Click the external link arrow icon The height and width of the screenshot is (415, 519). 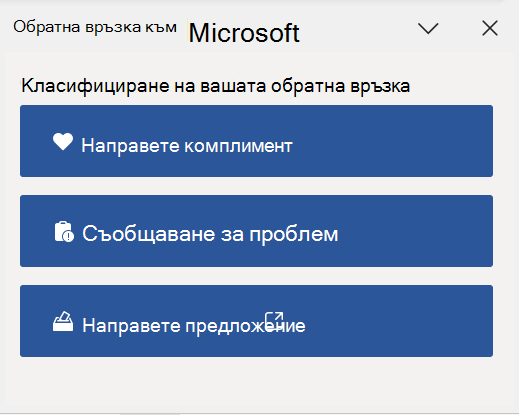(x=274, y=321)
